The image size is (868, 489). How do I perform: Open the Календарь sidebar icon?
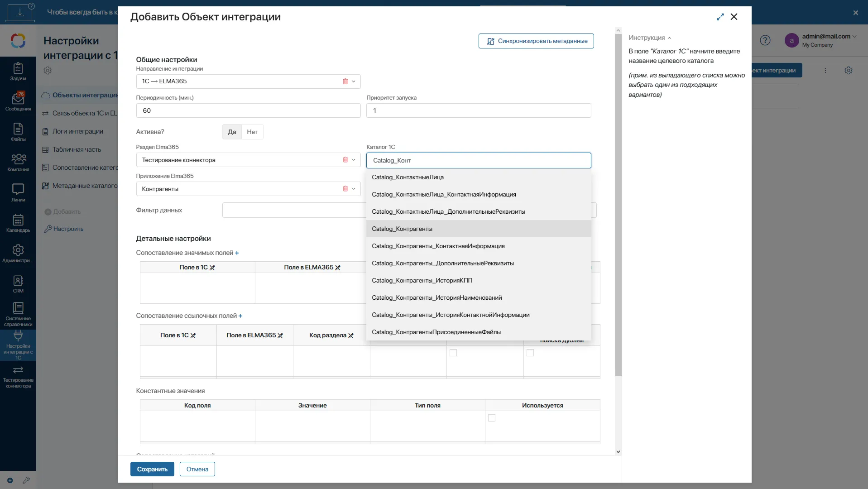[x=18, y=223]
